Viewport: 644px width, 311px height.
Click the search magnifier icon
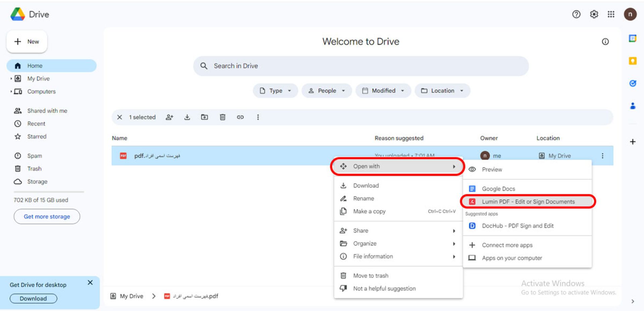point(204,66)
